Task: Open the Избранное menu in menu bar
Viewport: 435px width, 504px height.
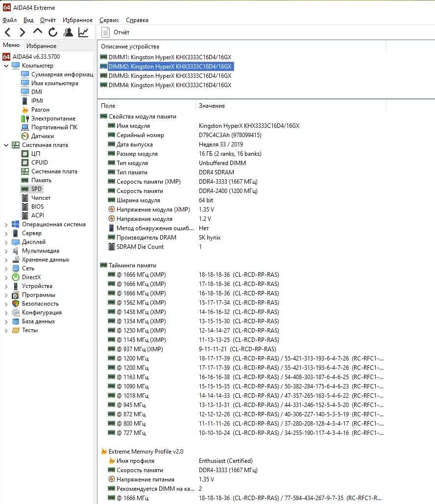Action: [x=77, y=20]
